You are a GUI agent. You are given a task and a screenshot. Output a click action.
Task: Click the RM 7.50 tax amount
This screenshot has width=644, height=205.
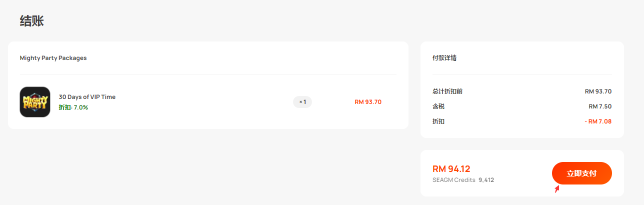[x=600, y=106]
